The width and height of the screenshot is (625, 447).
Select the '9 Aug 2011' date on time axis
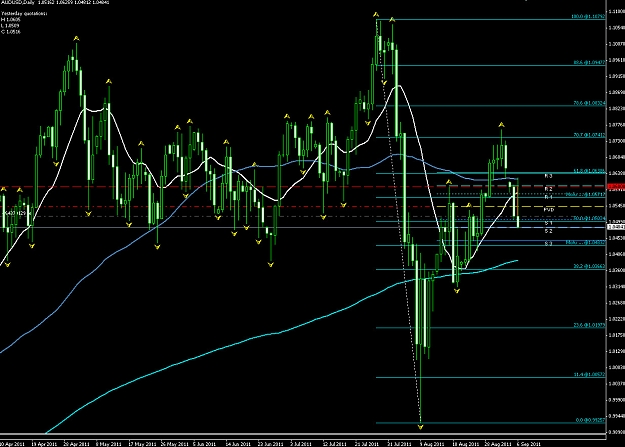[432, 444]
